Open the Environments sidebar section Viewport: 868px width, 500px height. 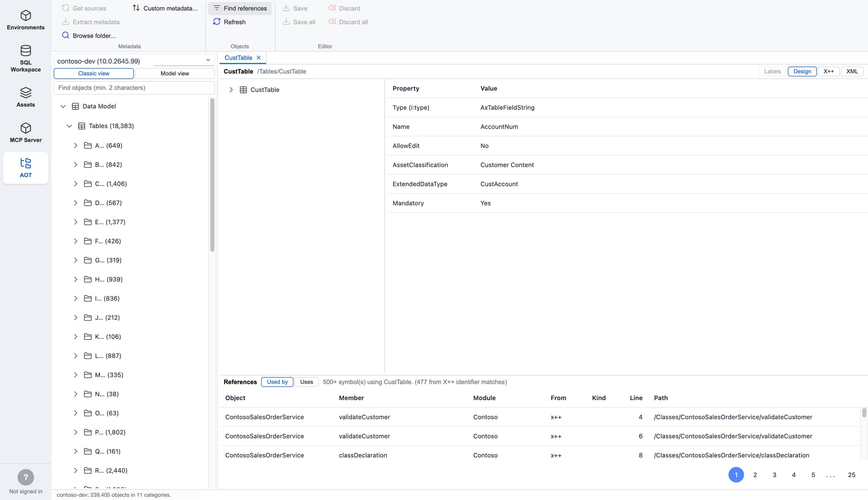point(26,20)
